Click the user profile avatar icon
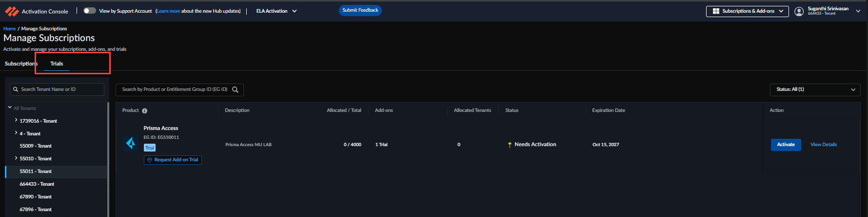The height and width of the screenshot is (217, 868). tap(799, 11)
